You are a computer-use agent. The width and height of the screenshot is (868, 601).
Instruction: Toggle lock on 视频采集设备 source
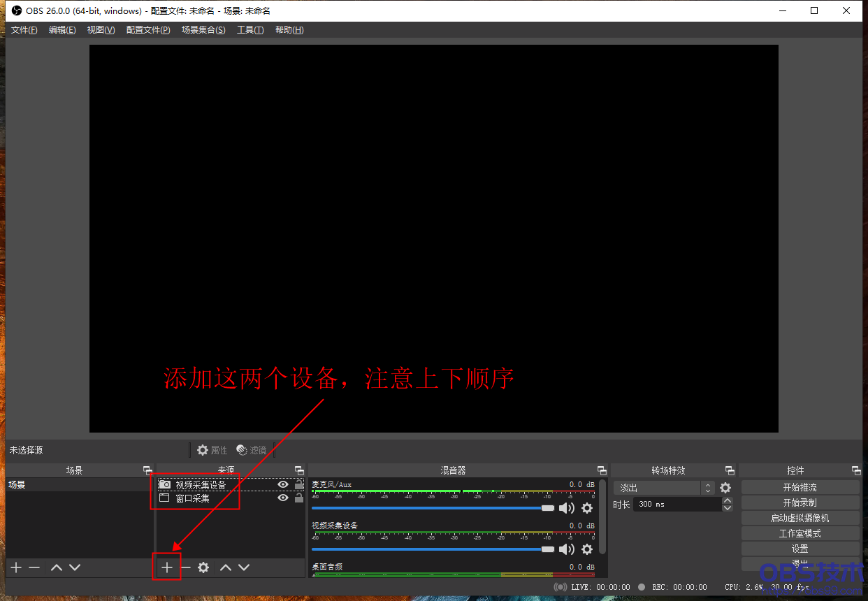click(299, 484)
